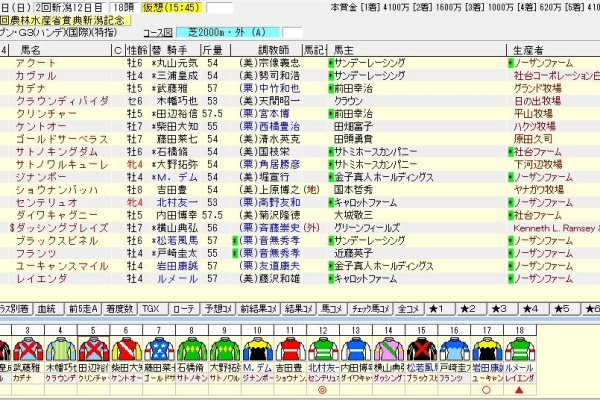The height and width of the screenshot is (400, 600).
Task: Select the number 3 silk icon for カデナ
Action: pos(28,349)
